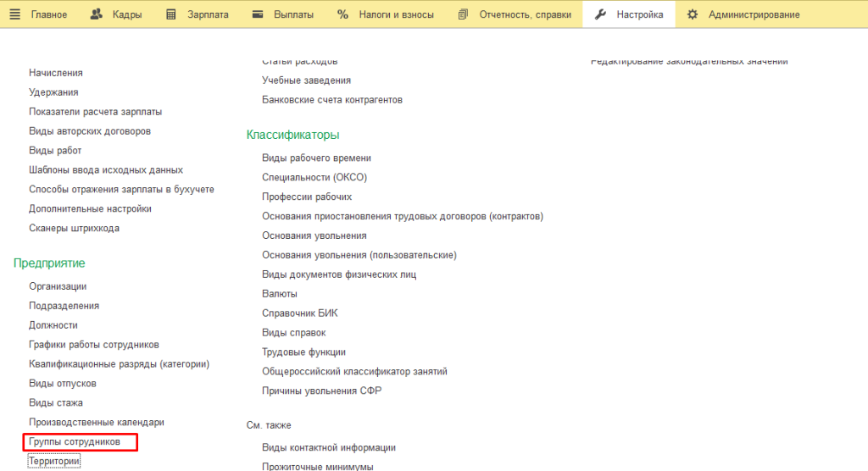The image size is (868, 471).
Task: Click the people icon for Кадры
Action: pos(96,14)
